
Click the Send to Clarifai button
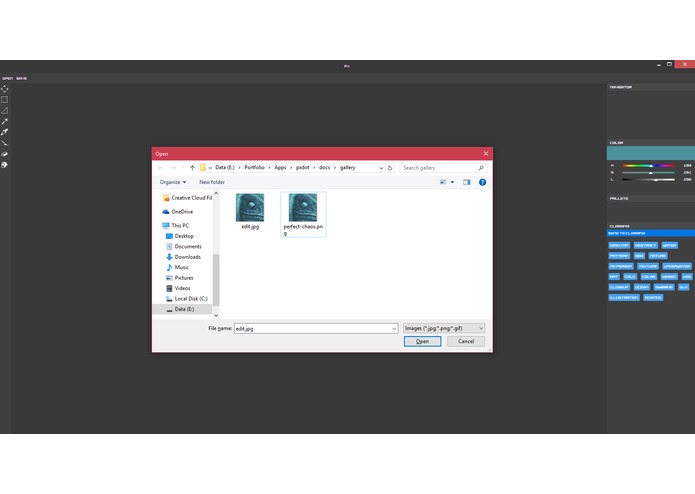pos(651,233)
